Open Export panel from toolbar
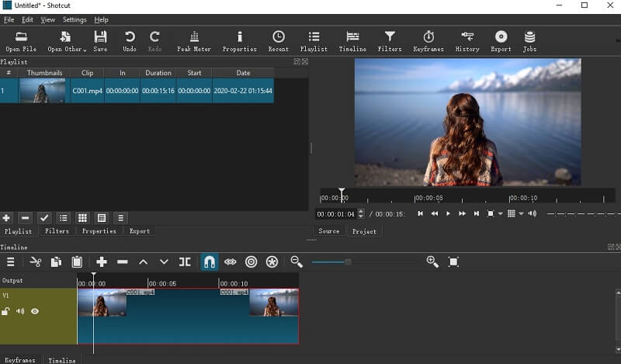The width and height of the screenshot is (621, 364). point(501,41)
